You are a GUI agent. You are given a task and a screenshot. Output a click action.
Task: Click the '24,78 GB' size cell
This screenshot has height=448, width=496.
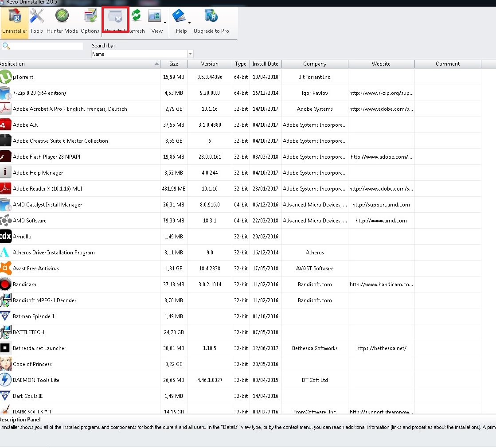pos(174,332)
